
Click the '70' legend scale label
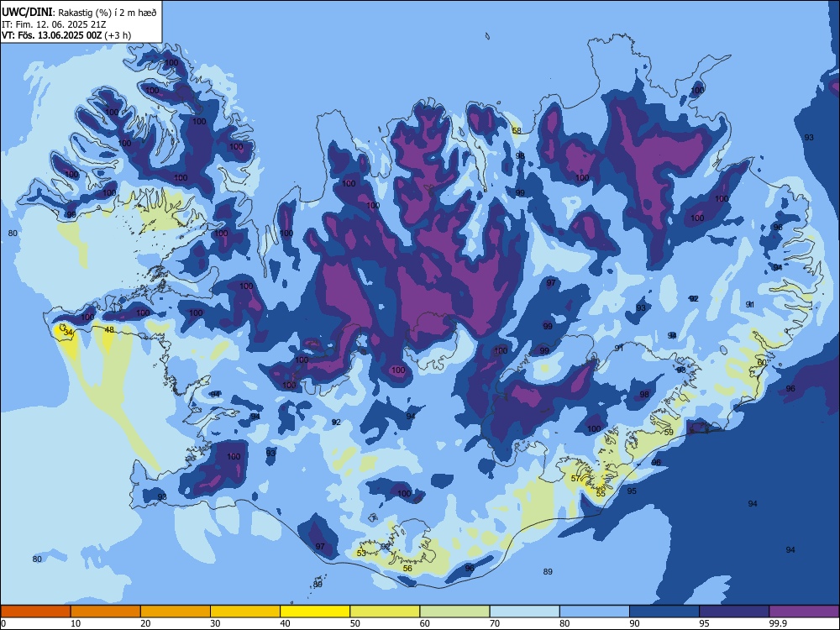[495, 623]
